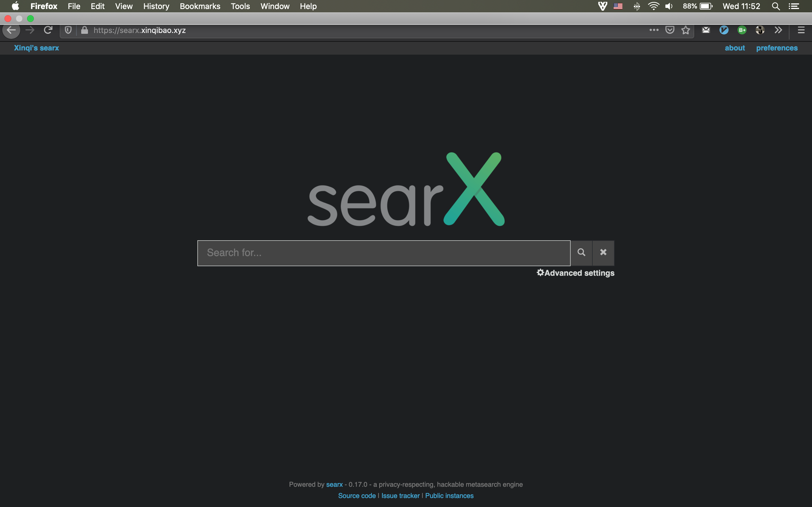
Task: Open page actions three-dot menu
Action: click(x=654, y=30)
